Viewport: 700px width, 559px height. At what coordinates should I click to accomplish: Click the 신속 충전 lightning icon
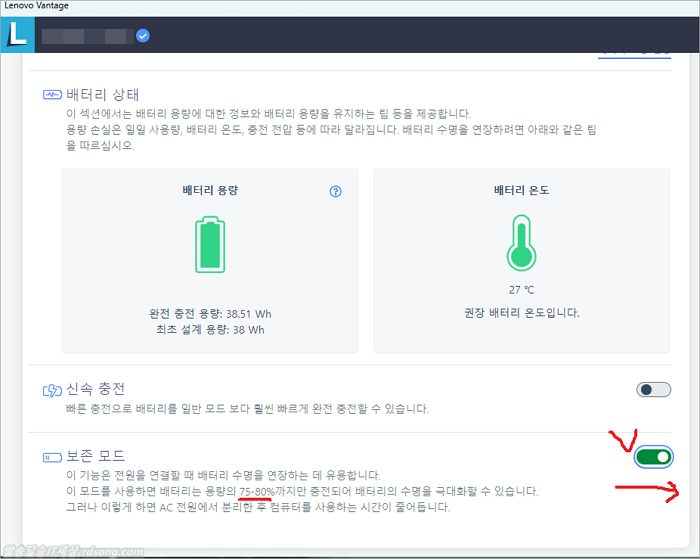(52, 390)
